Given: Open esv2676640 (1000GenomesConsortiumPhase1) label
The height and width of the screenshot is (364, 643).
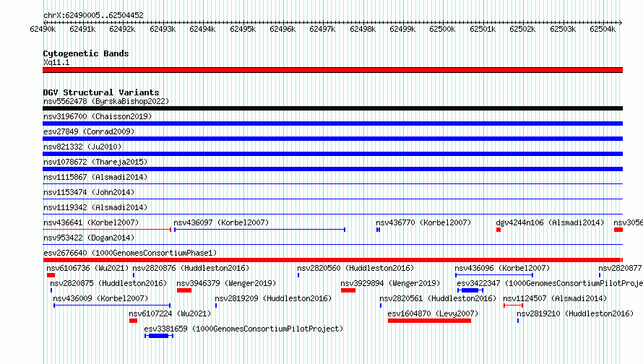Looking at the screenshot, I should click(x=130, y=253).
